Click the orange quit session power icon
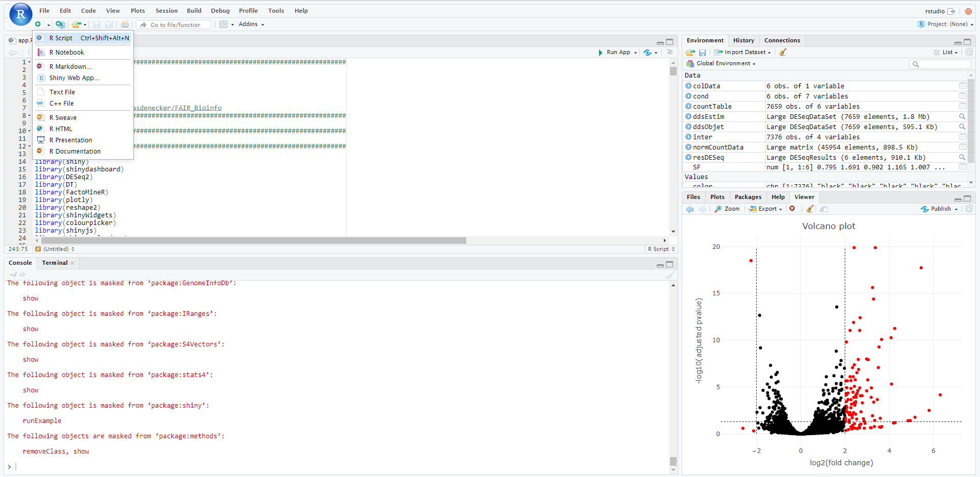The width and height of the screenshot is (980, 477). (968, 11)
